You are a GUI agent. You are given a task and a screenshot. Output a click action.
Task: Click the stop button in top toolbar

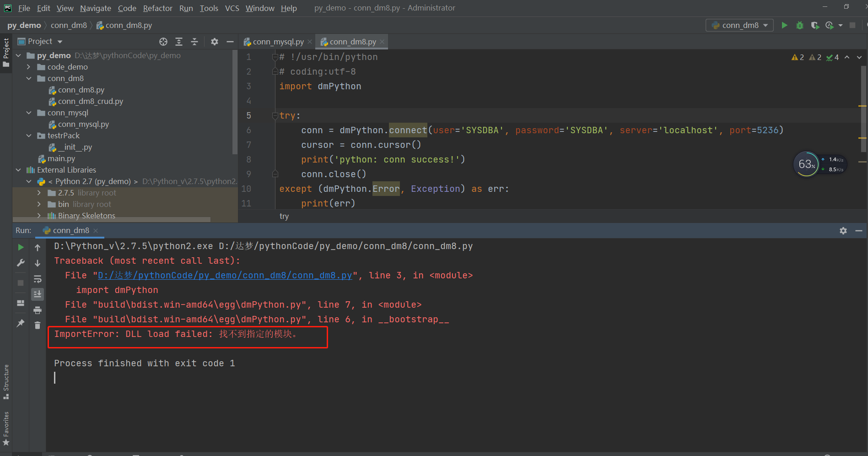852,25
